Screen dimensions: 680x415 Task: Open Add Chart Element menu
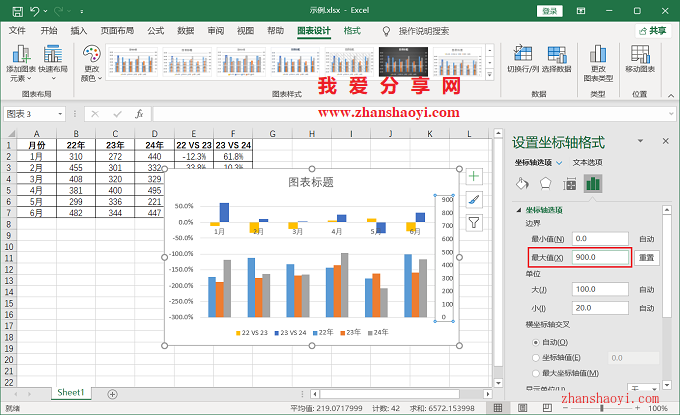[21, 64]
